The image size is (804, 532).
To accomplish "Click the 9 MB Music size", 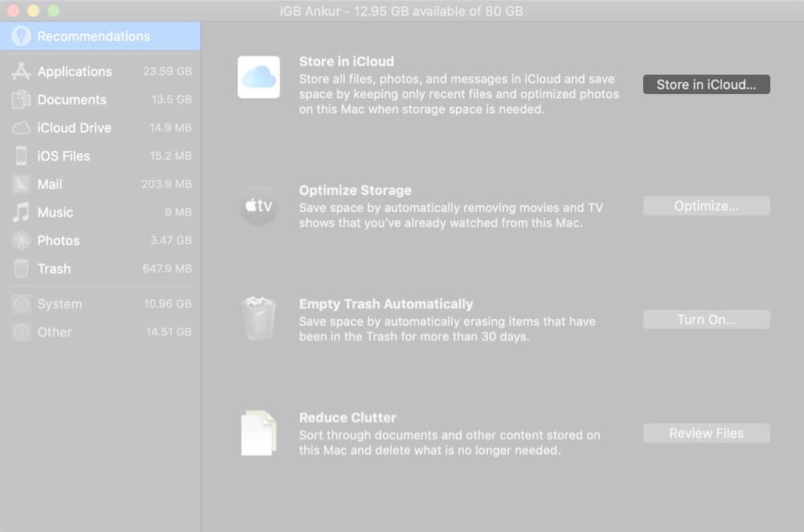I will pyautogui.click(x=178, y=212).
